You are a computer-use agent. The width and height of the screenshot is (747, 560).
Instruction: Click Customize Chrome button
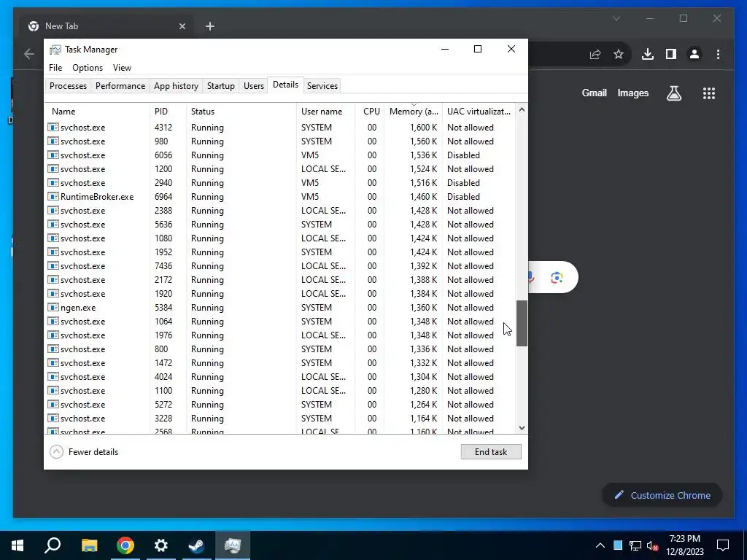(x=662, y=495)
